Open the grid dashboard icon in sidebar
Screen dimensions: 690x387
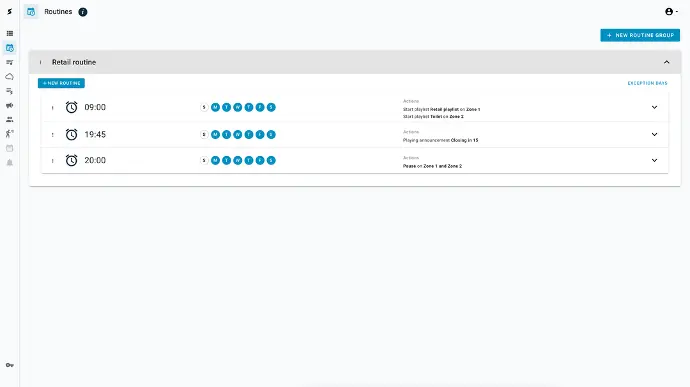10,33
